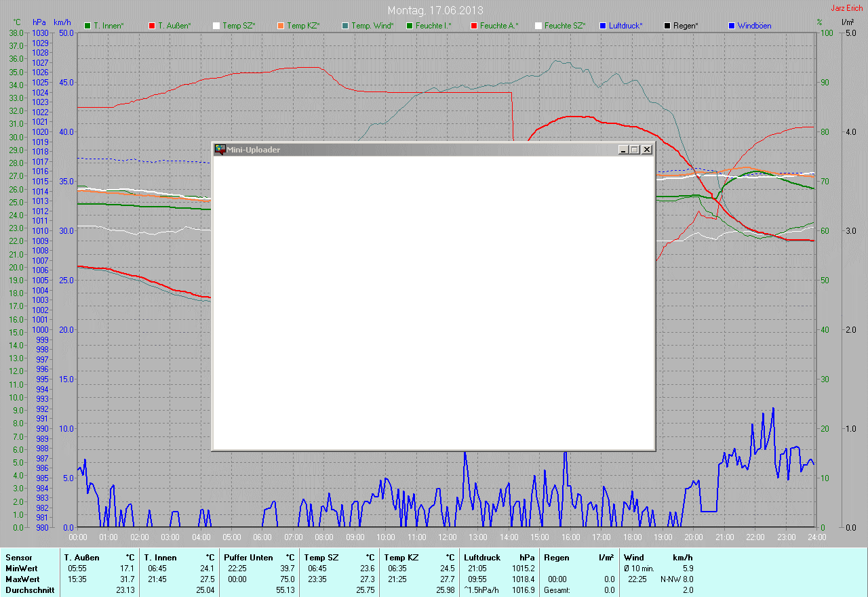Minimize the Mini-Uploader window
Image resolution: width=868 pixels, height=597 pixels.
tap(623, 150)
